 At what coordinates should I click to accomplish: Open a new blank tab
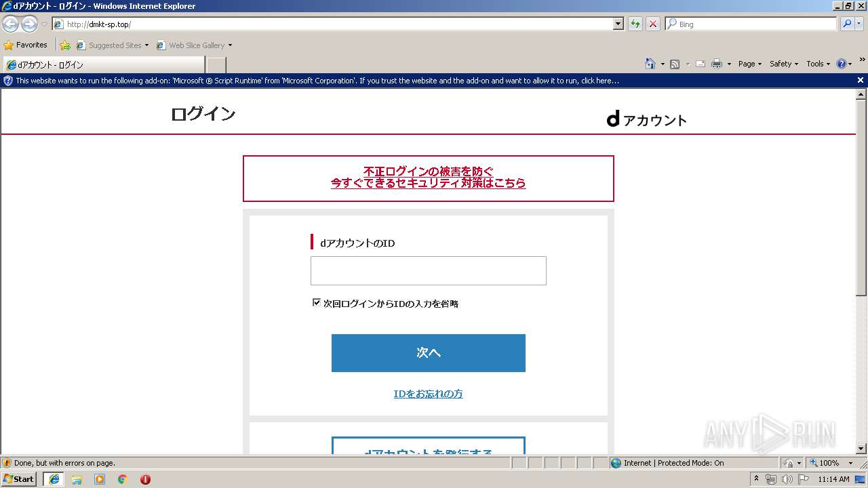click(x=216, y=64)
